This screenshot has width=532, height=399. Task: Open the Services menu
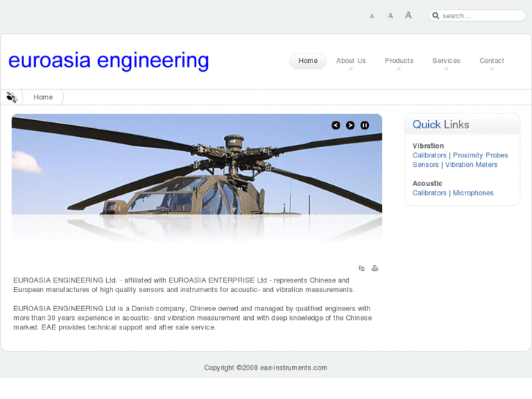(446, 61)
